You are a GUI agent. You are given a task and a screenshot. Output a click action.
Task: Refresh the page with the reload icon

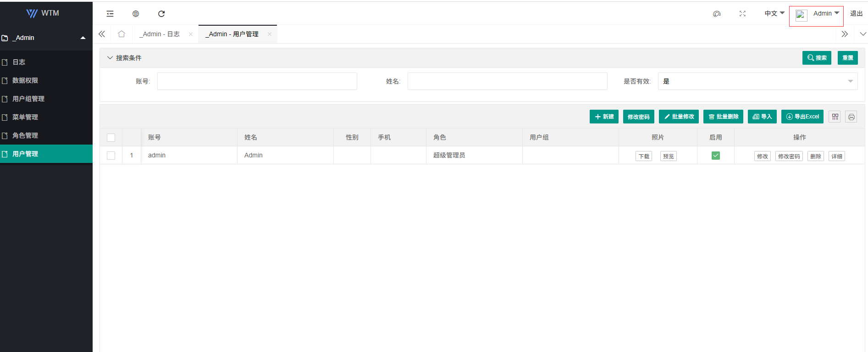tap(161, 14)
